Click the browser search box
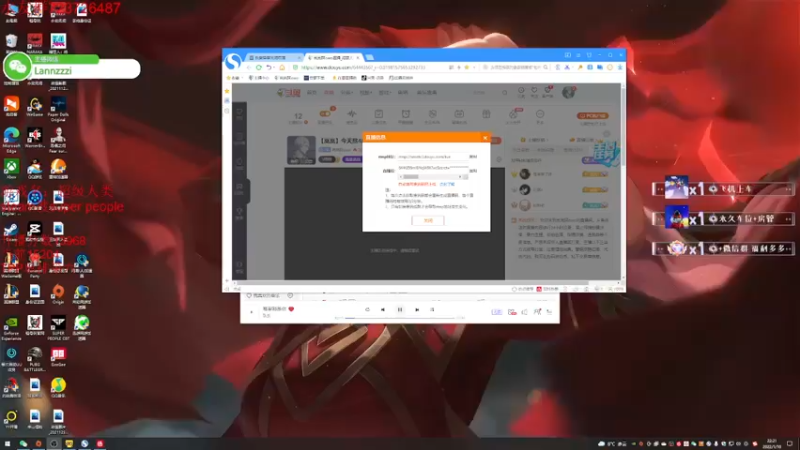800x450 pixels. coord(513,67)
